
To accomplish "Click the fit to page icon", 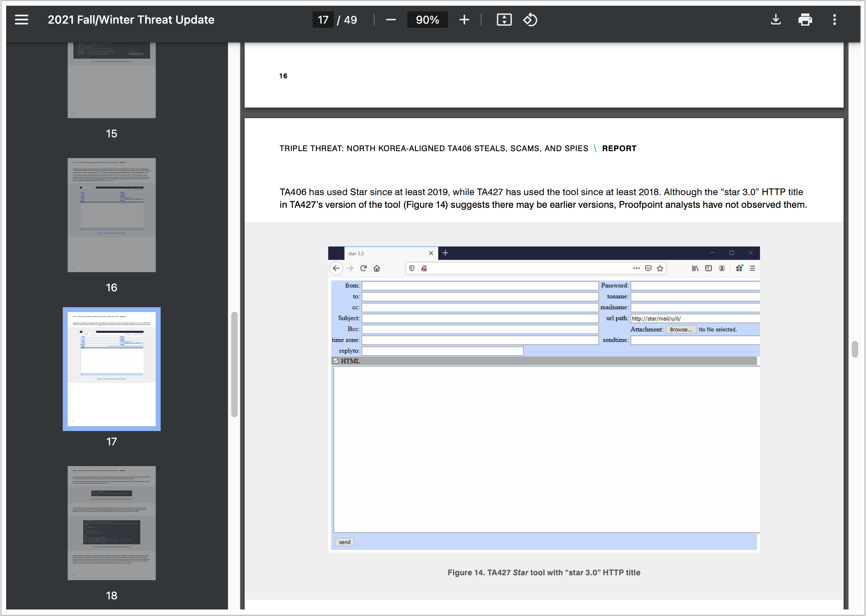I will click(x=504, y=20).
